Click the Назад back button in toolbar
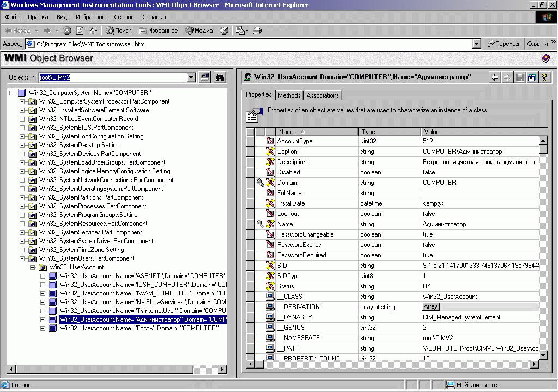This screenshot has width=558, height=392. point(18,31)
